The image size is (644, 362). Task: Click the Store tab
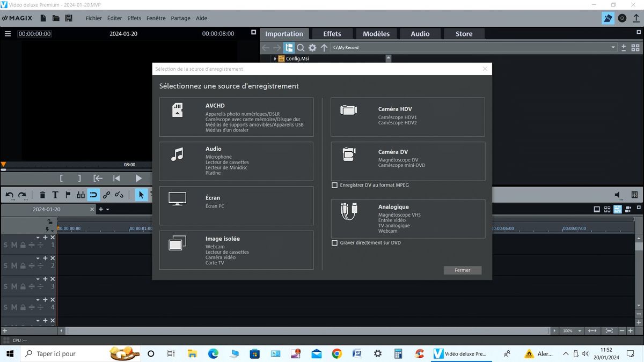click(464, 34)
